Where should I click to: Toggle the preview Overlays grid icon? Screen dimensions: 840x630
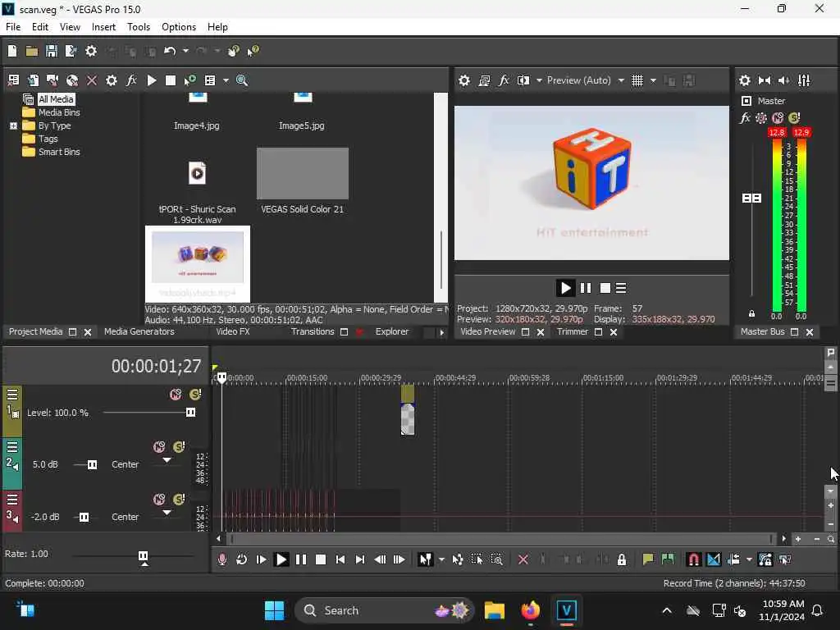(637, 80)
